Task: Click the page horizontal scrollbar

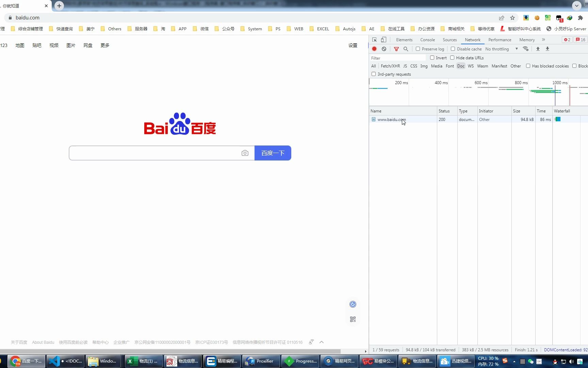Action: [x=170, y=351]
